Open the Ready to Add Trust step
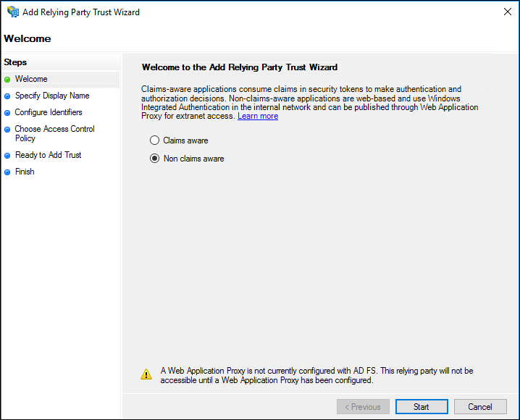520x420 pixels. [x=48, y=155]
